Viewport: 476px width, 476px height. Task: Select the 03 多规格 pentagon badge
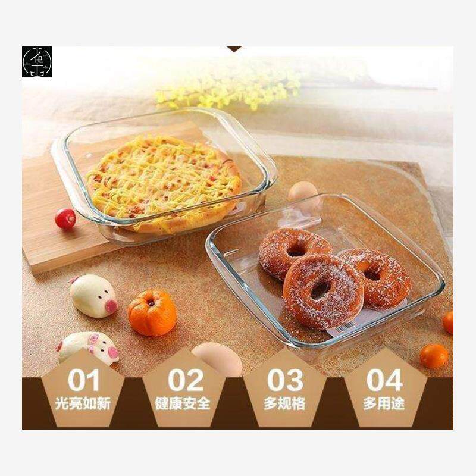[285, 389]
